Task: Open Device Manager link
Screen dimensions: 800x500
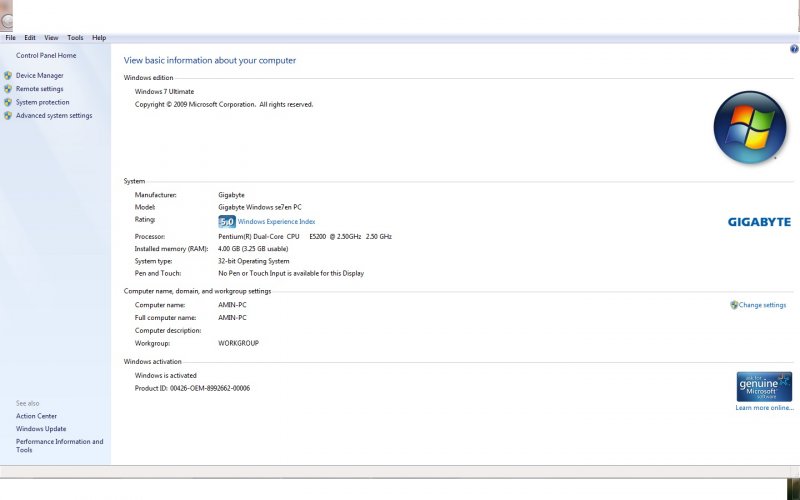Action: (40, 76)
